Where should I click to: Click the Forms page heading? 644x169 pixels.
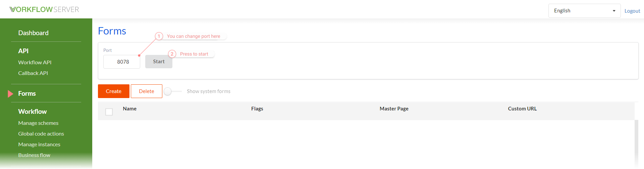pyautogui.click(x=112, y=31)
